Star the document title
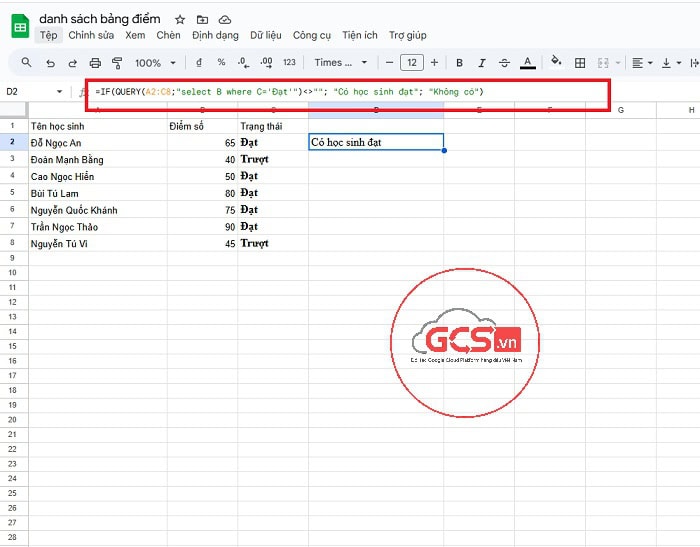This screenshot has height=547, width=700. click(x=180, y=19)
